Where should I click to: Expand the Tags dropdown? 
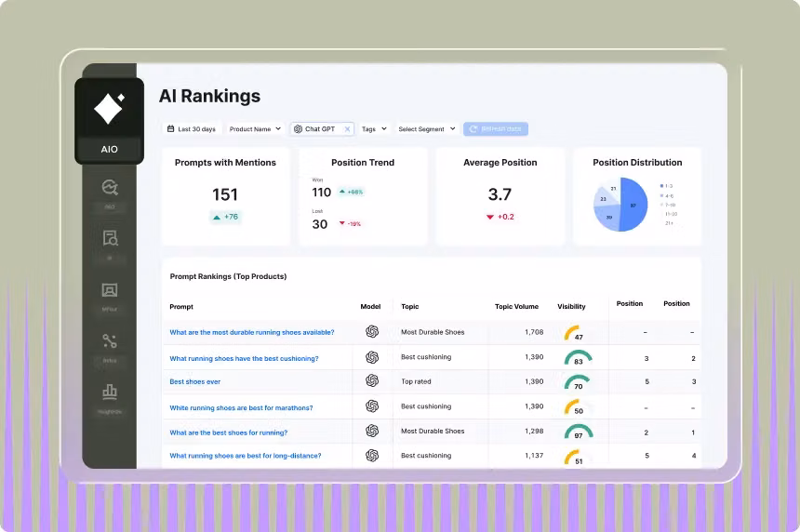pos(374,129)
